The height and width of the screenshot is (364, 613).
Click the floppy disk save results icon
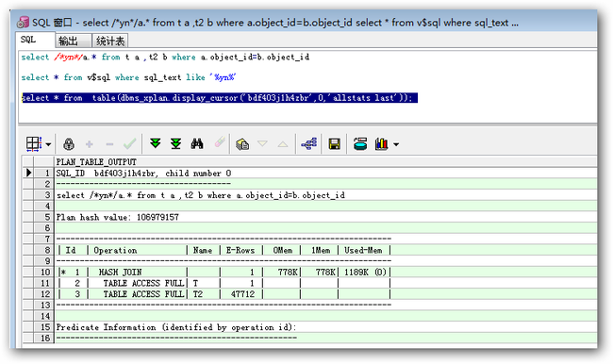pyautogui.click(x=334, y=144)
